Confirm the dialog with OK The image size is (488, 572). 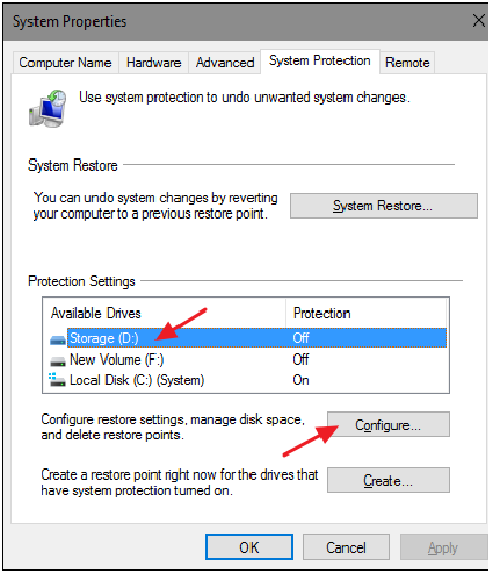point(249,547)
